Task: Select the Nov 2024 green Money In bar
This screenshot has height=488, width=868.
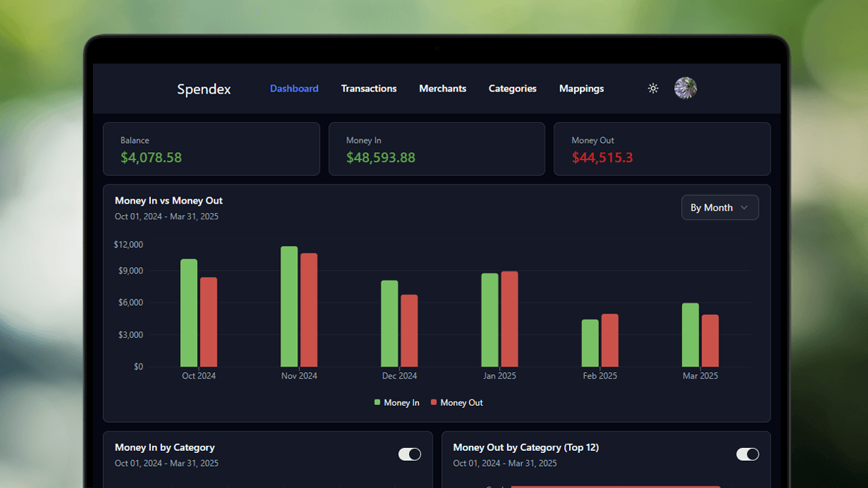Action: pyautogui.click(x=289, y=307)
